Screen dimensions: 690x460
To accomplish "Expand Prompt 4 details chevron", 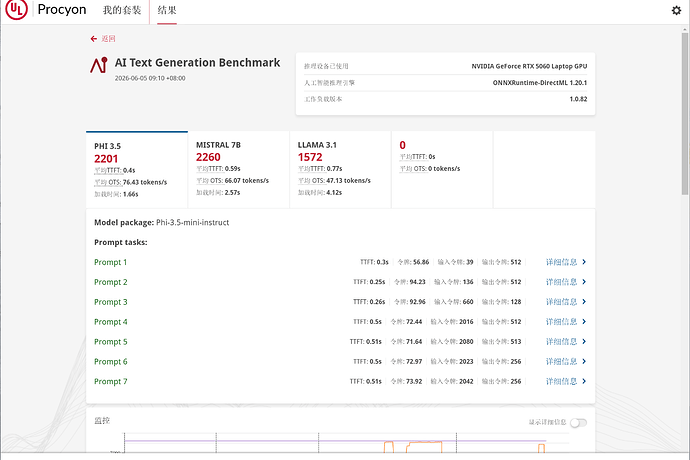I will (584, 322).
